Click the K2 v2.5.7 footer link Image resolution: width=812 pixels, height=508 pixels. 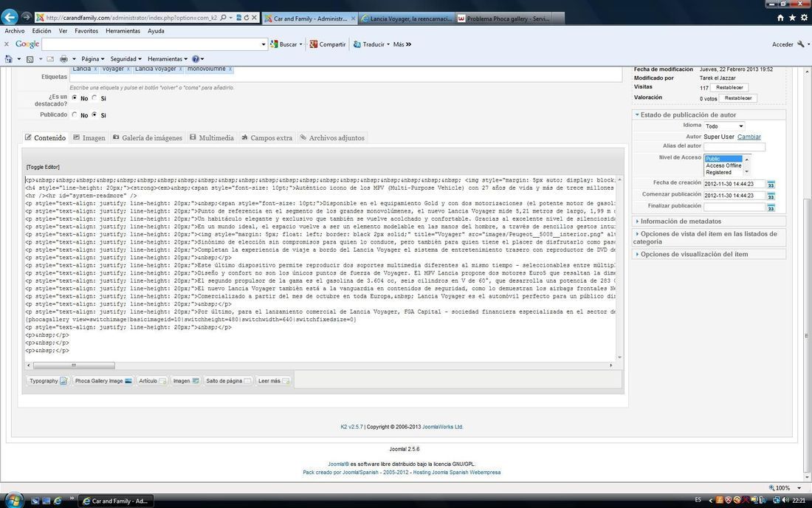point(351,427)
